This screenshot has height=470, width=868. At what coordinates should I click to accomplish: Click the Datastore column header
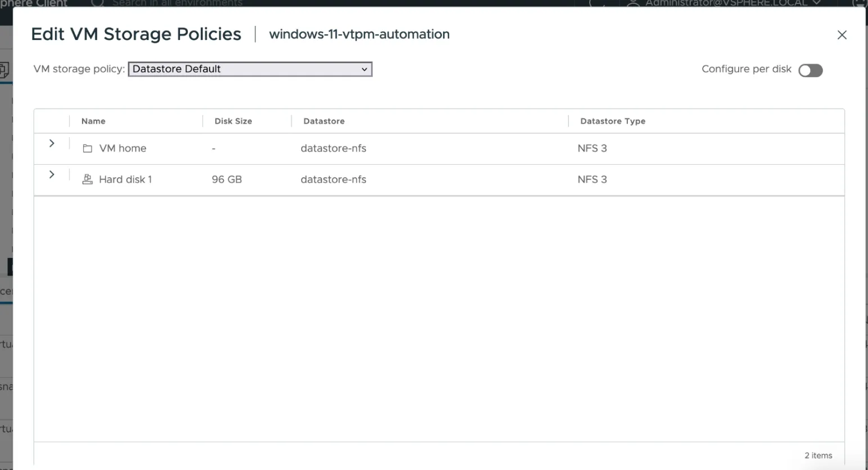[324, 121]
